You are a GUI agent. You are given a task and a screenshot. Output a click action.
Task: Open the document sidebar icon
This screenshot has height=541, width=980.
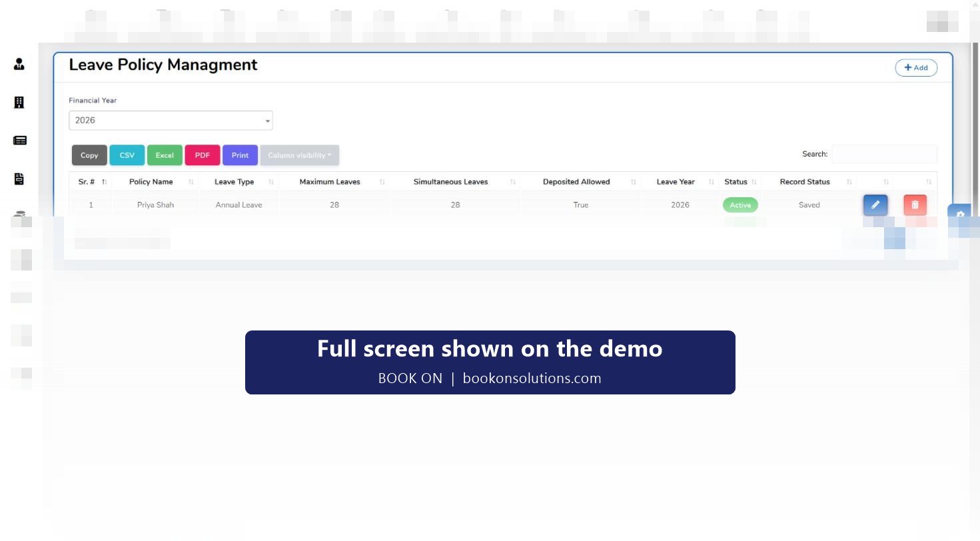19,179
